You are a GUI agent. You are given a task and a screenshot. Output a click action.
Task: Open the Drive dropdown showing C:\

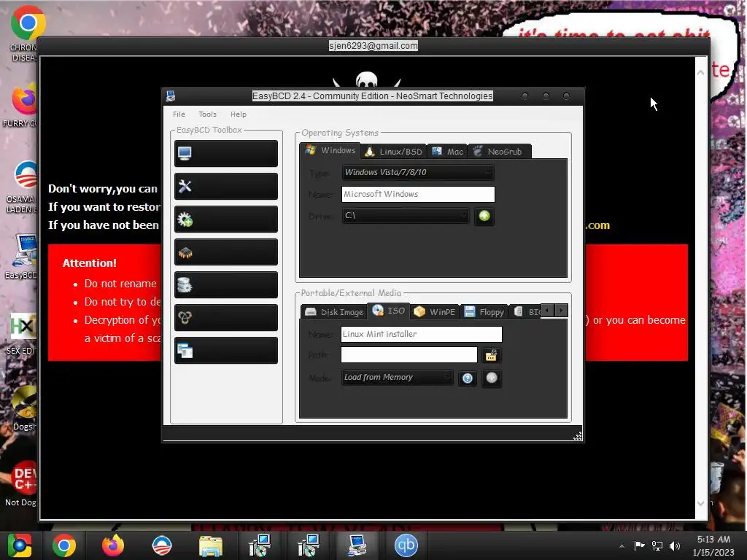pos(406,216)
